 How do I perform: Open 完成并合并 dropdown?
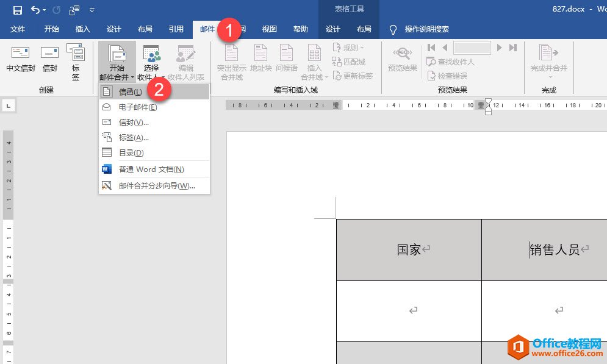(x=548, y=61)
